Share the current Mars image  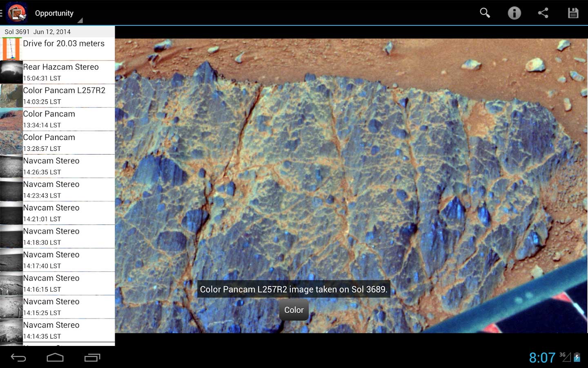point(543,13)
